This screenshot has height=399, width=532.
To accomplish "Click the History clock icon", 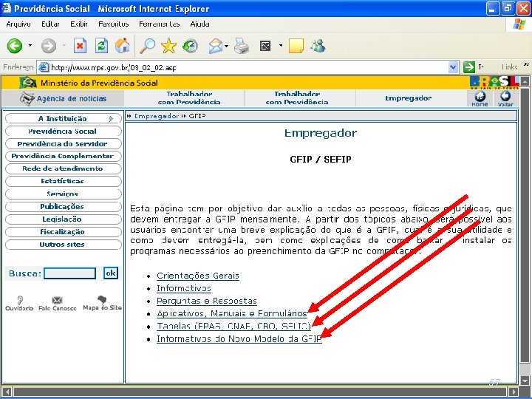I will 190,46.
